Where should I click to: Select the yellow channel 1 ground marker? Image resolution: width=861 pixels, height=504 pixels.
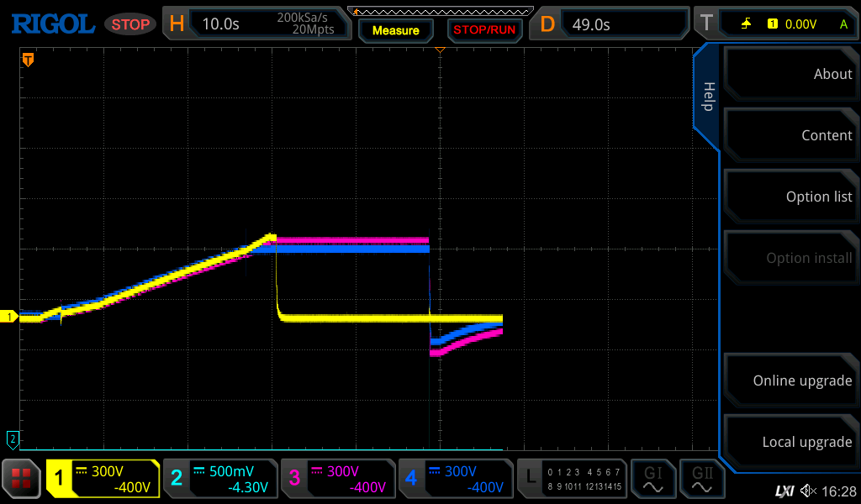click(x=10, y=317)
